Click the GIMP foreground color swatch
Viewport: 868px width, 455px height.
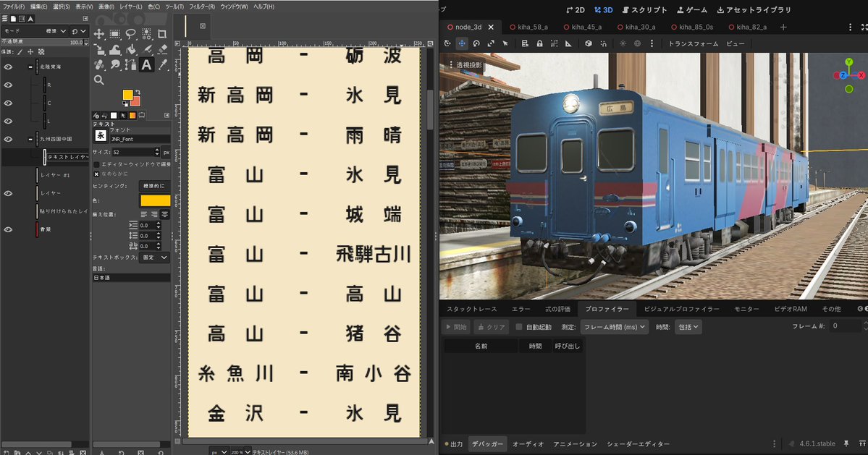pos(127,95)
